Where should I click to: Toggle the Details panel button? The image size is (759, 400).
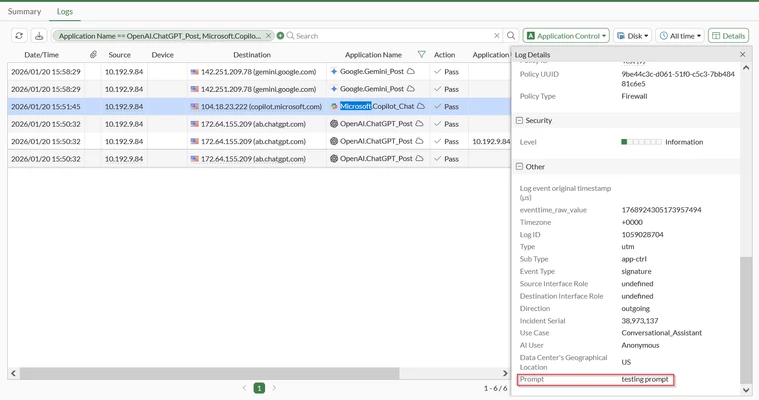(729, 36)
